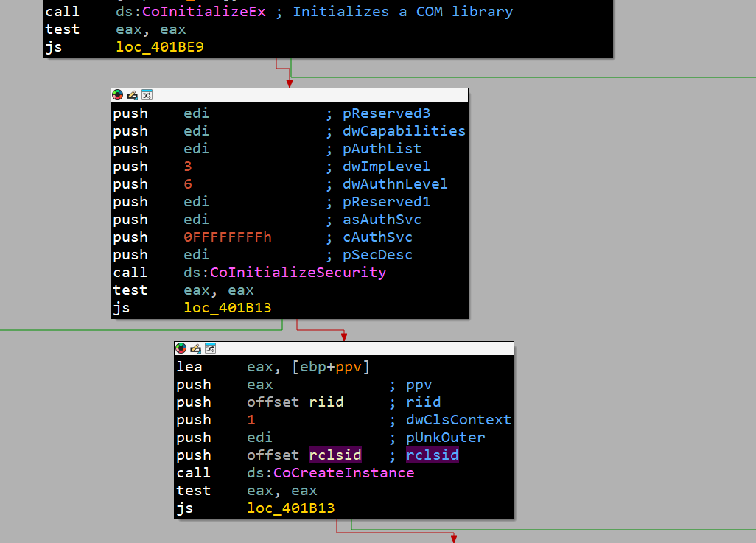Click the highlighted rclsid operand
Viewport: 756px width, 543px height.
(335, 455)
